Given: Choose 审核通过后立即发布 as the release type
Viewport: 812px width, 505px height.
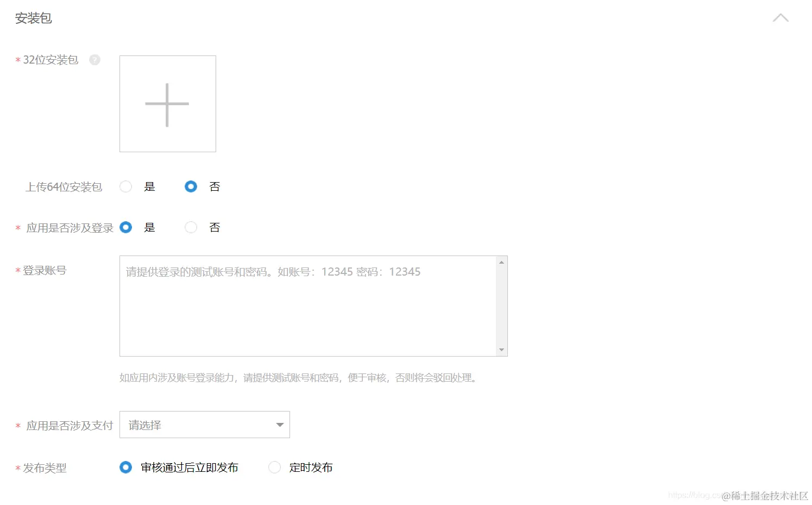Looking at the screenshot, I should [x=125, y=467].
